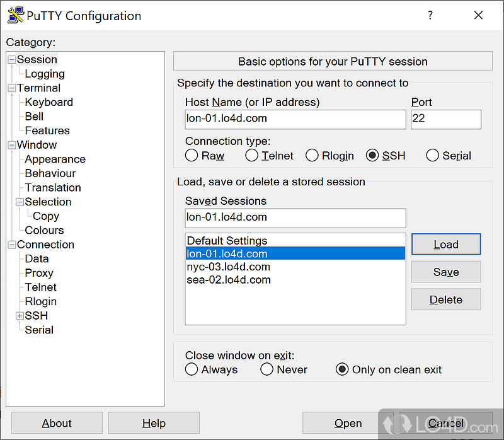Open the connection with the Open button
Image resolution: width=504 pixels, height=440 pixels.
pos(348,423)
